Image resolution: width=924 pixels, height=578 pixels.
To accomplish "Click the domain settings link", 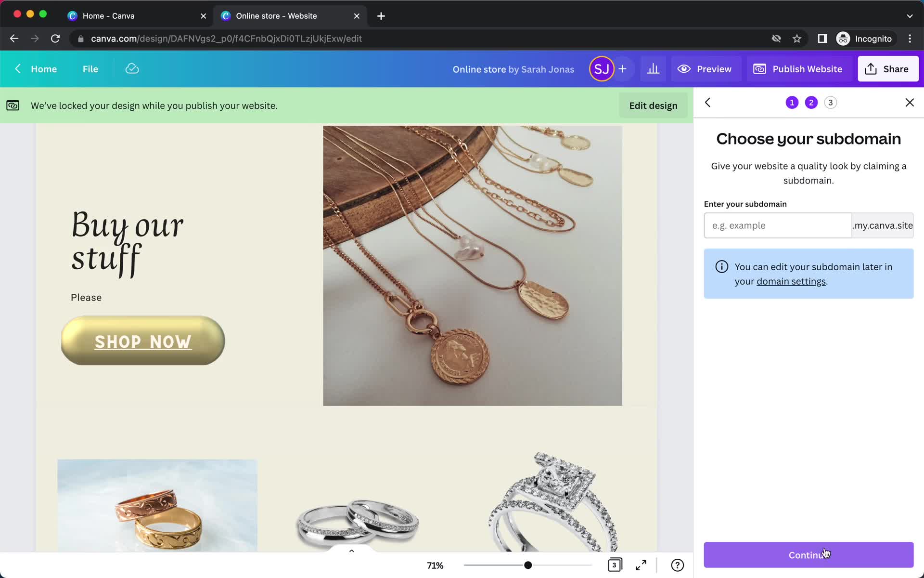I will [x=792, y=280].
